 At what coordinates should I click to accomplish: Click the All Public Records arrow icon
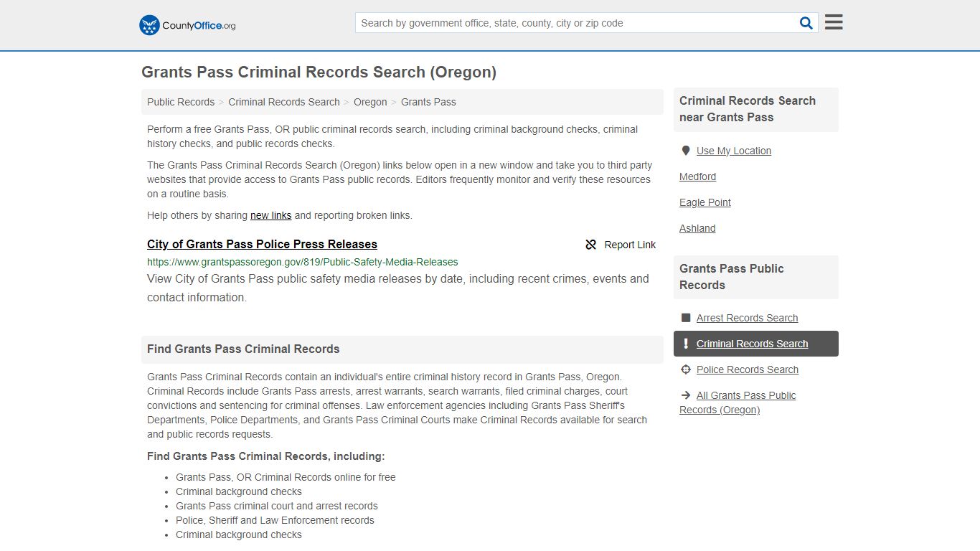(686, 395)
